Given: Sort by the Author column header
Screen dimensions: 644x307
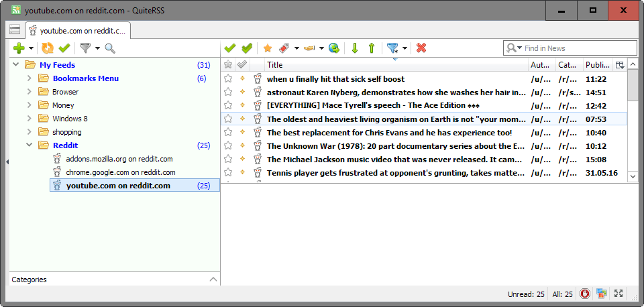Looking at the screenshot, I should point(542,65).
